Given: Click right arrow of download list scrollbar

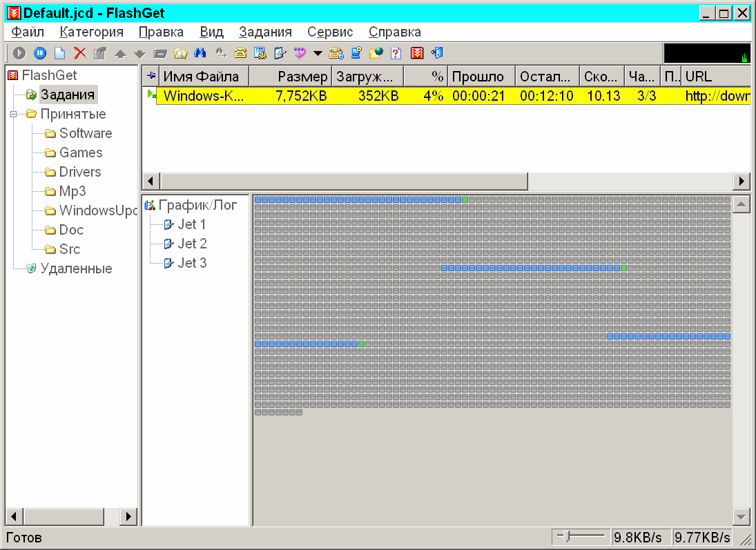Looking at the screenshot, I should tap(742, 181).
